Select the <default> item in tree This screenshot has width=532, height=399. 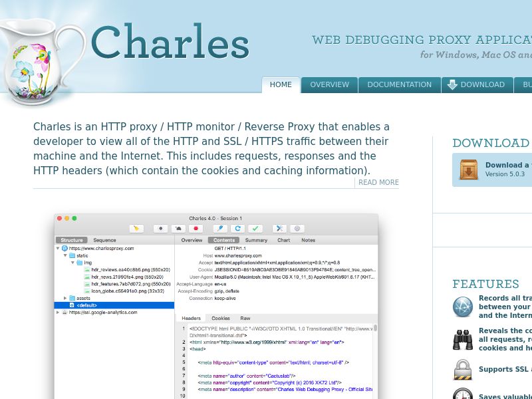[x=86, y=305]
